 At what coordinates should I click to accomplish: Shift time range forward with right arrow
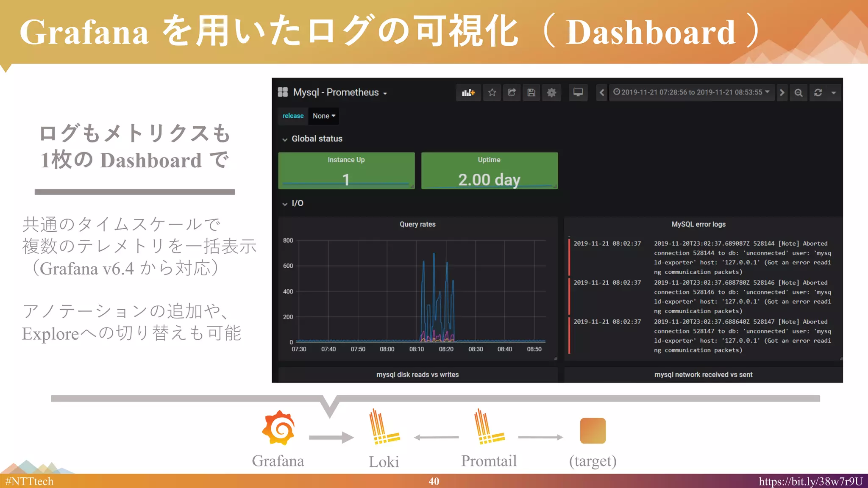coord(782,92)
